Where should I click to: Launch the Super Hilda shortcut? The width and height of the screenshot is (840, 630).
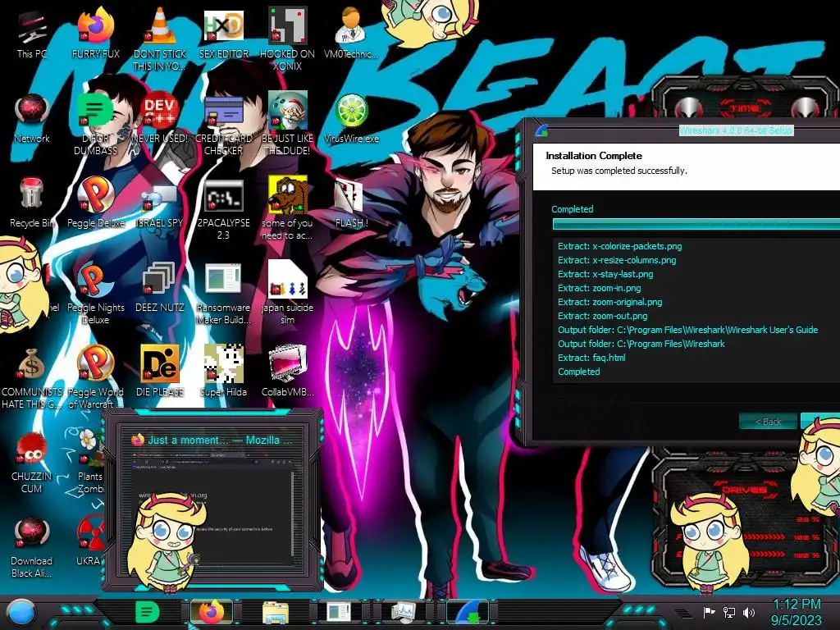click(223, 370)
